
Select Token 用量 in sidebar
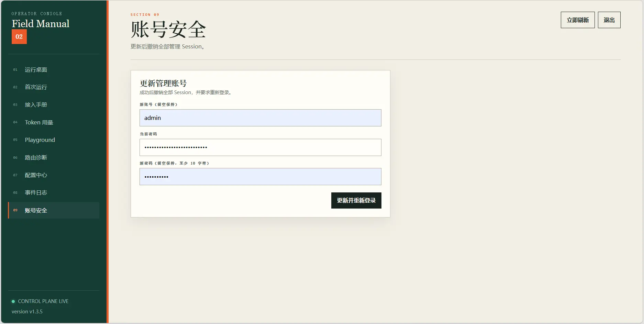pos(54,122)
